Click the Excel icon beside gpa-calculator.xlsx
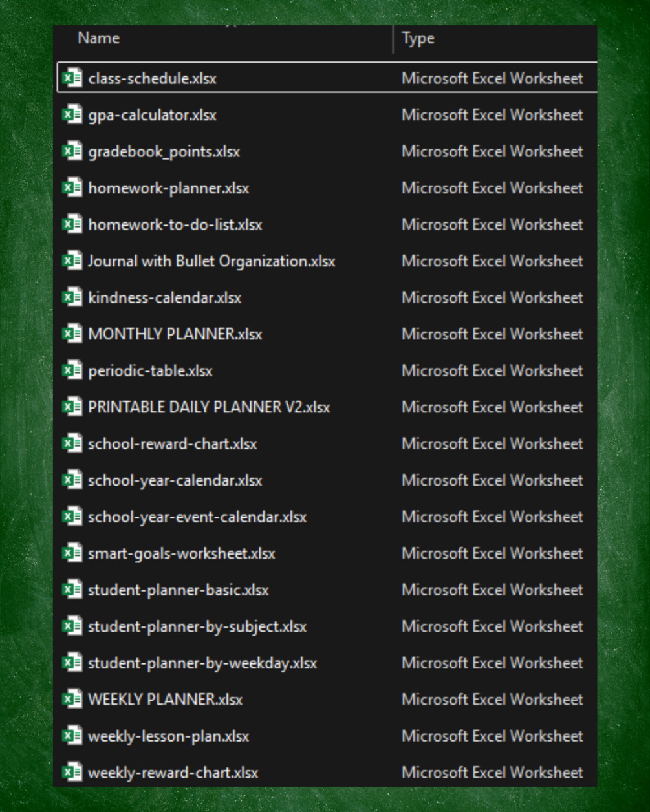650x812 pixels. coord(72,115)
